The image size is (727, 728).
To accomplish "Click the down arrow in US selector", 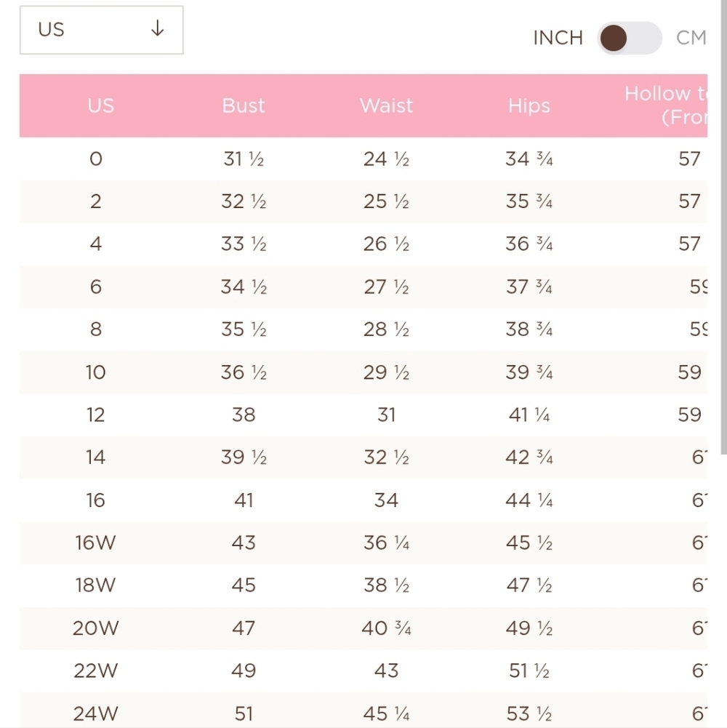I will (x=157, y=28).
